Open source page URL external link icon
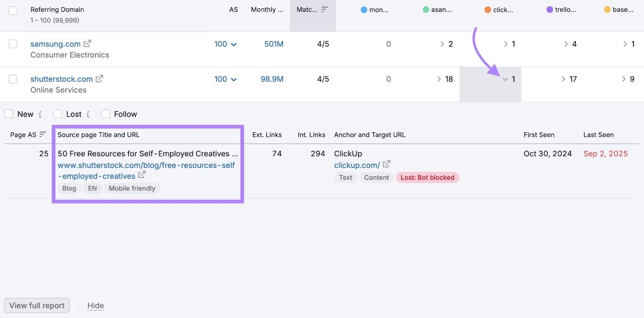Viewport: 644px width, 318px height. (142, 175)
